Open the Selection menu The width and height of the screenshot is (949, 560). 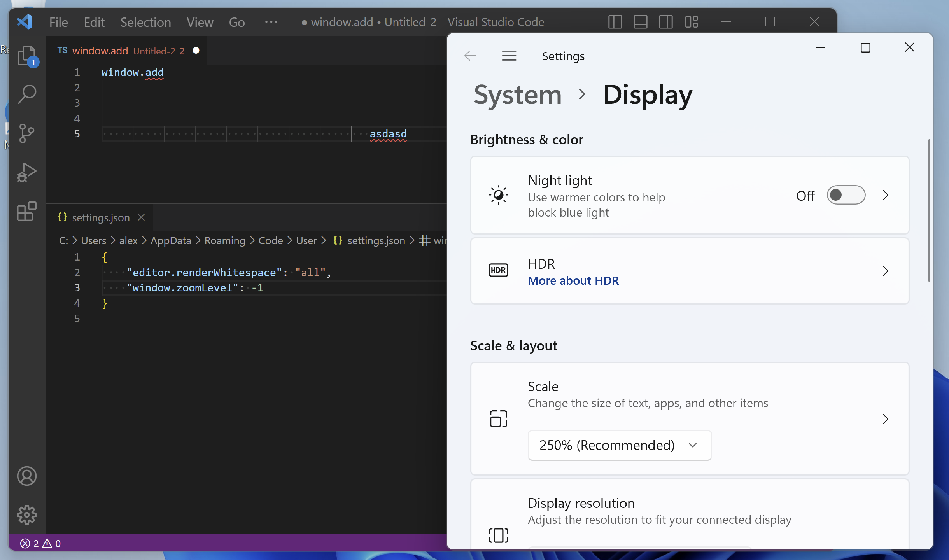pyautogui.click(x=145, y=22)
